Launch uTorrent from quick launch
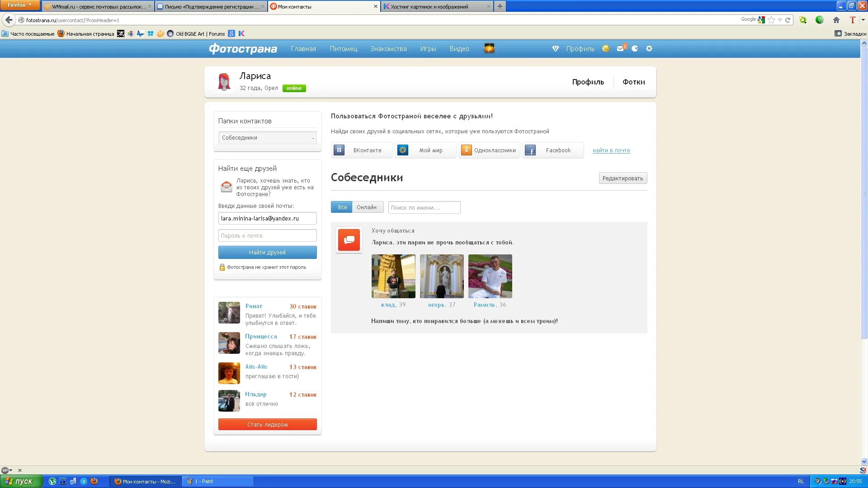This screenshot has height=488, width=868. coord(52,481)
